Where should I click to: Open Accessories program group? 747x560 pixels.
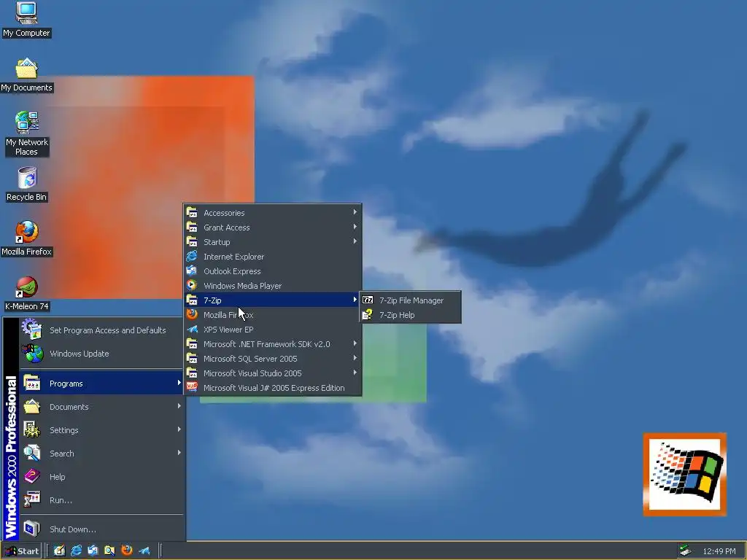pyautogui.click(x=273, y=213)
